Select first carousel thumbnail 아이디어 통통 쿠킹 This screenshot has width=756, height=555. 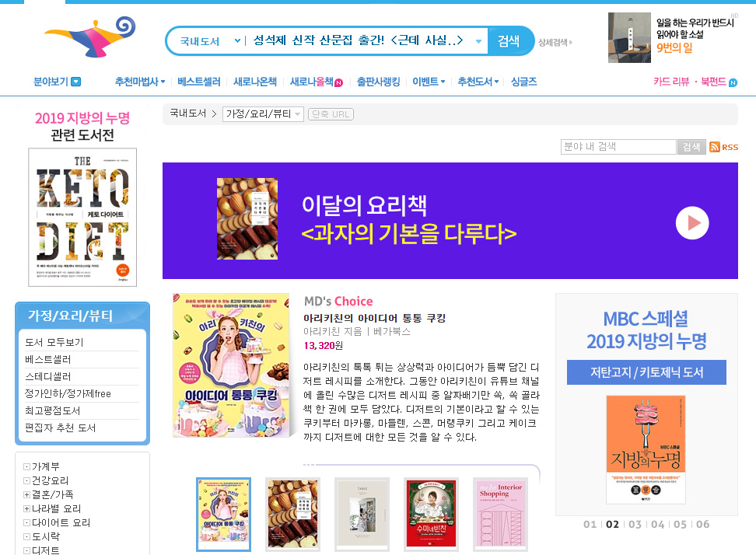pyautogui.click(x=224, y=514)
